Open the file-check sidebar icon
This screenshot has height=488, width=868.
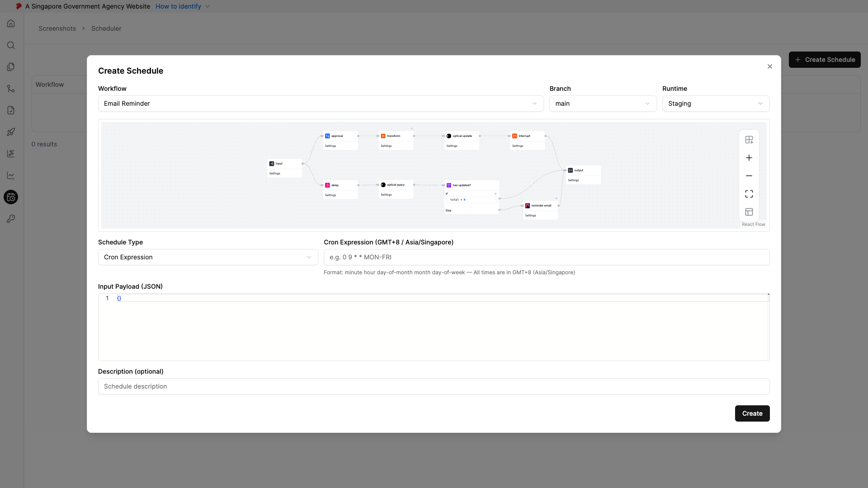click(x=11, y=110)
